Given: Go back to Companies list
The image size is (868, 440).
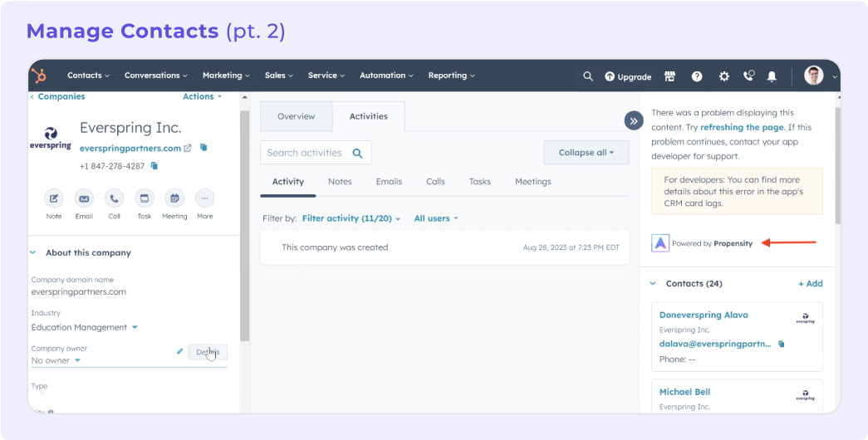Looking at the screenshot, I should pyautogui.click(x=57, y=96).
